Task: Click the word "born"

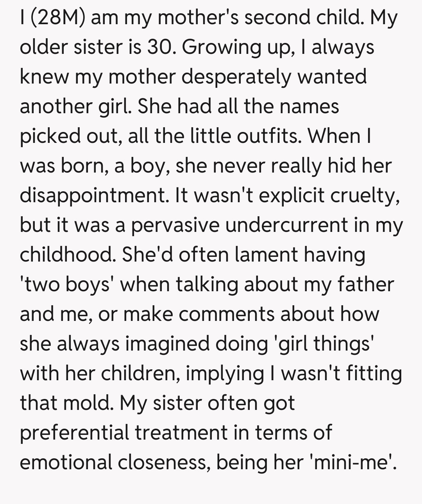Action: 82,166
